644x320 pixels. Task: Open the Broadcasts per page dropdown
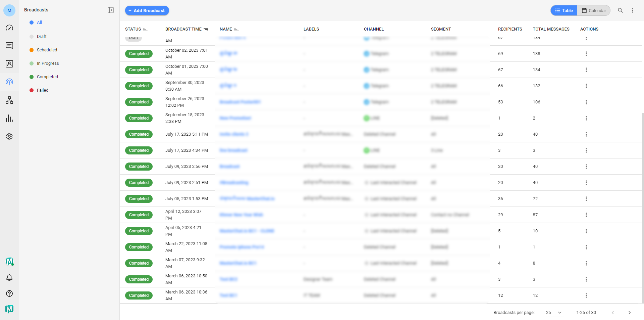(554, 313)
